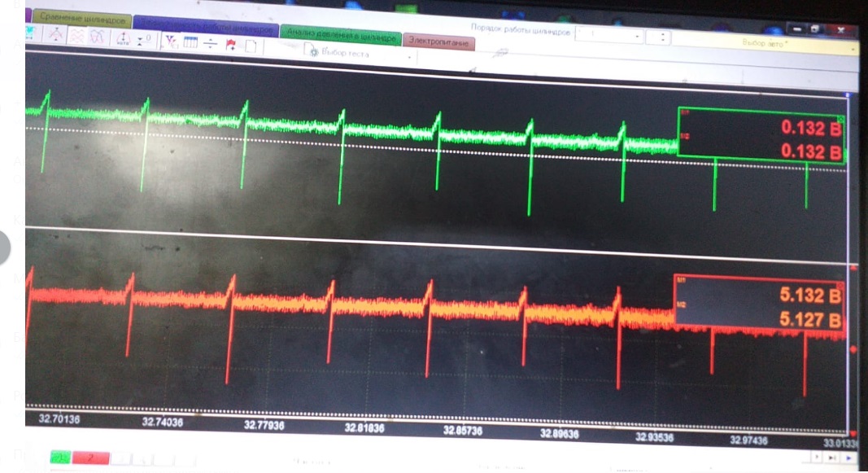
Task: Click the grid table toolbar icon
Action: coord(190,42)
